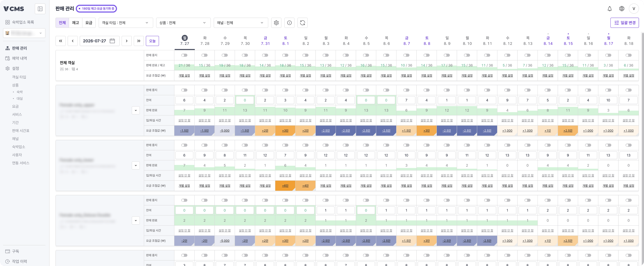Go to next day with right chevron

127,41
